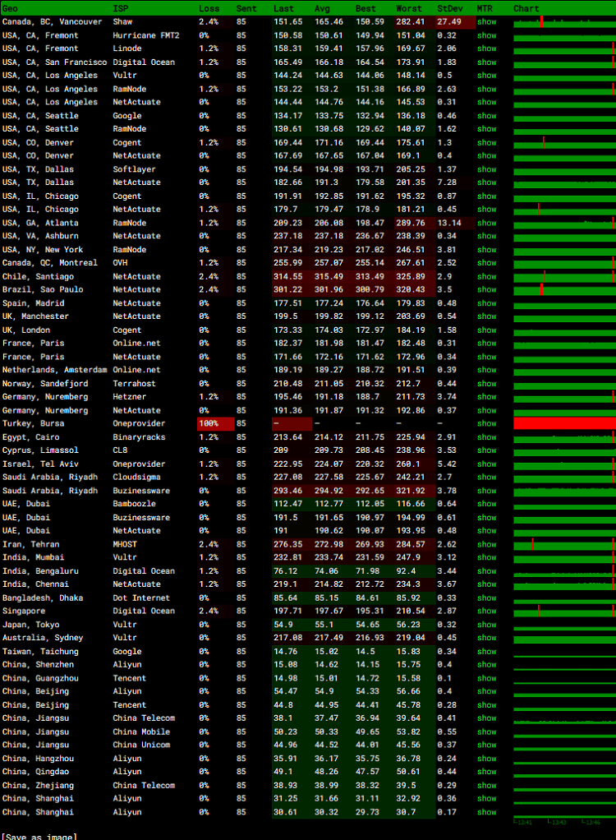
Task: Click the Sent column header
Action: (246, 8)
